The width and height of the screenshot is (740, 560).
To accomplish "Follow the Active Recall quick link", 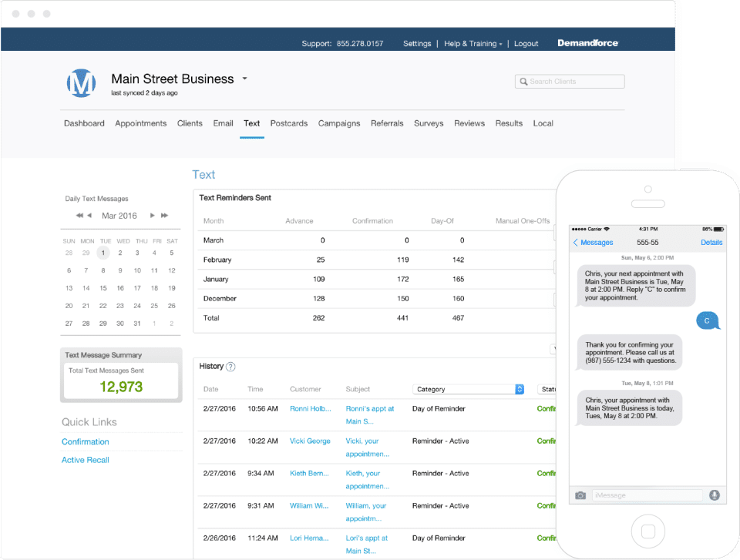I will (x=86, y=460).
